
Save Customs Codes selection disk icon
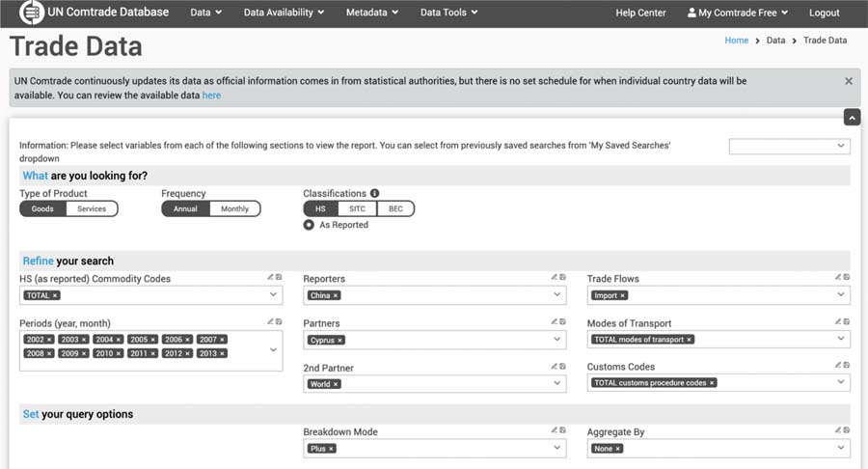coord(847,365)
